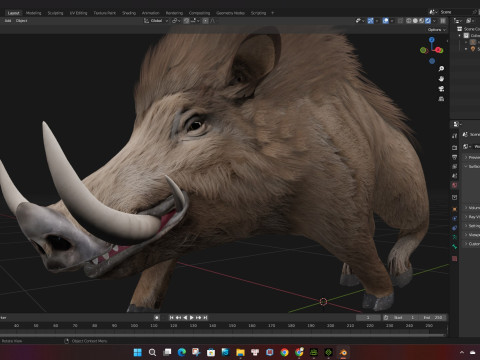The image size is (480, 360).
Task: Expand the viewport Options dropdown
Action: [437, 30]
